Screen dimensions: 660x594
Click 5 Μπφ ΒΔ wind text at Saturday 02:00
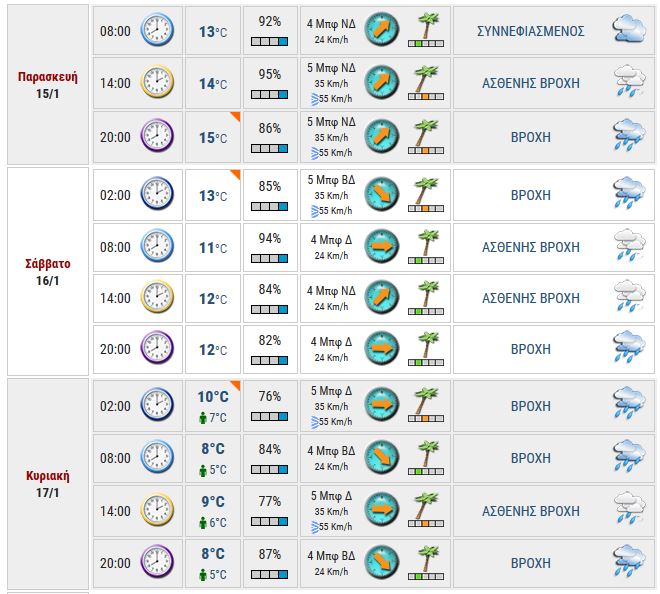[331, 180]
